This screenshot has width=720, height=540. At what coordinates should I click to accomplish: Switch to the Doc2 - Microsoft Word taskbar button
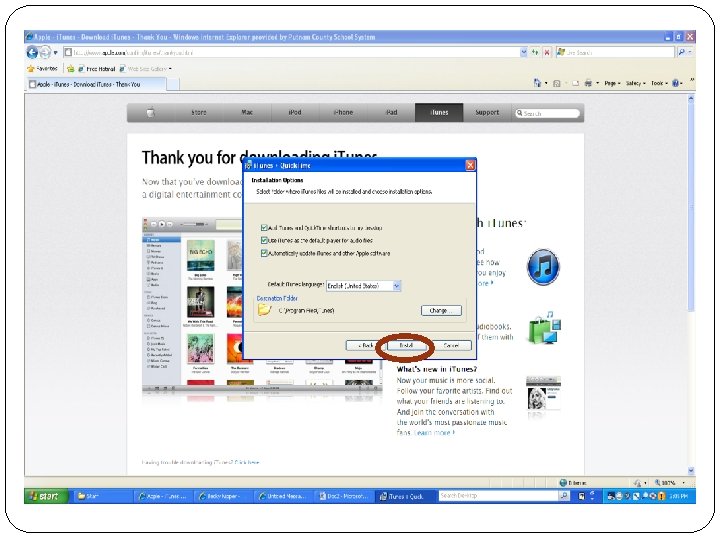[x=343, y=496]
